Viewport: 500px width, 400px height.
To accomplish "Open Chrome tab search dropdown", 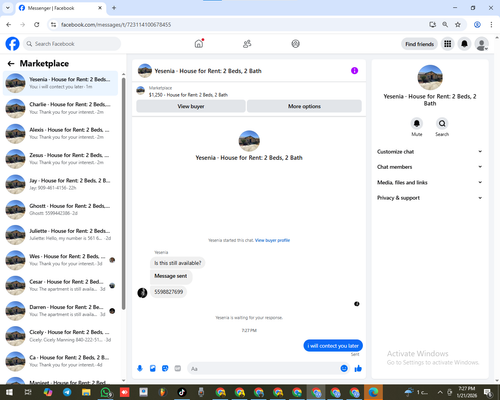I will (8, 8).
